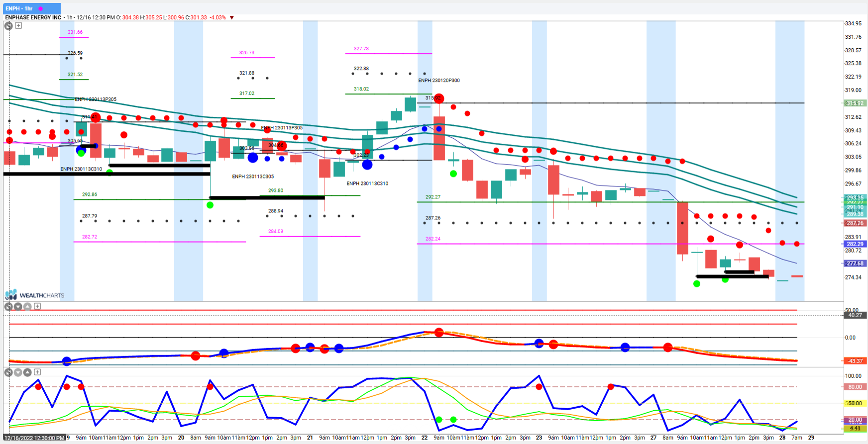This screenshot has width=868, height=444.
Task: Click the green 292.86 level label
Action: (90, 194)
